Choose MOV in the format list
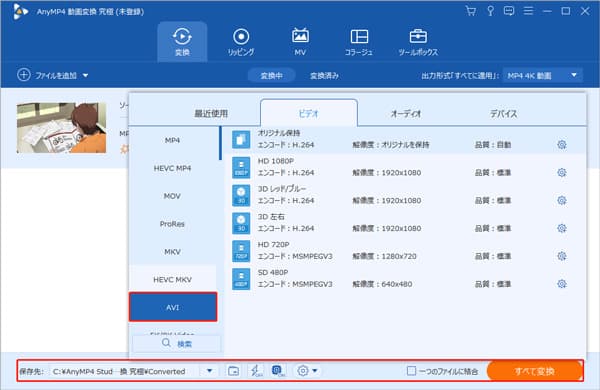 click(173, 196)
